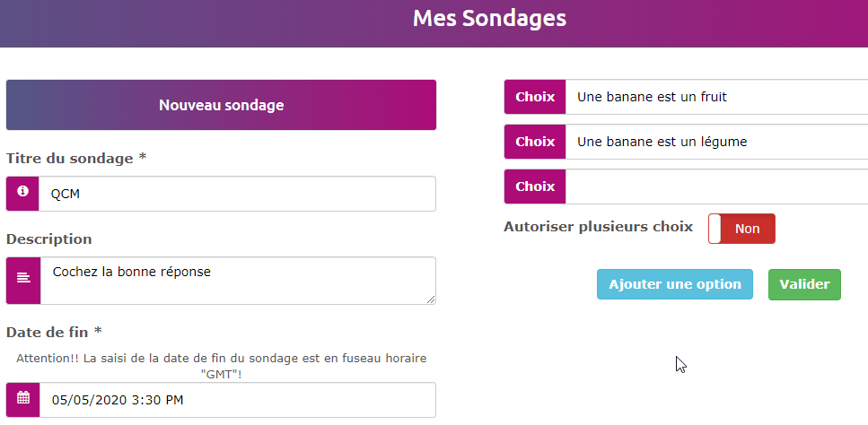868x425 pixels.
Task: Click the info icon beside survey title
Action: point(22,193)
